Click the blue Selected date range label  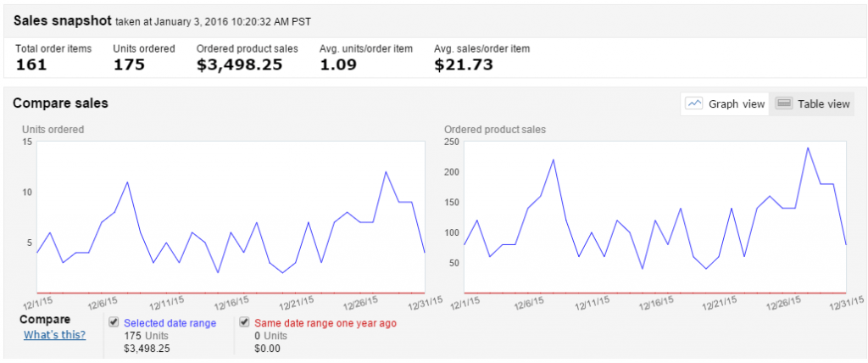pyautogui.click(x=170, y=323)
